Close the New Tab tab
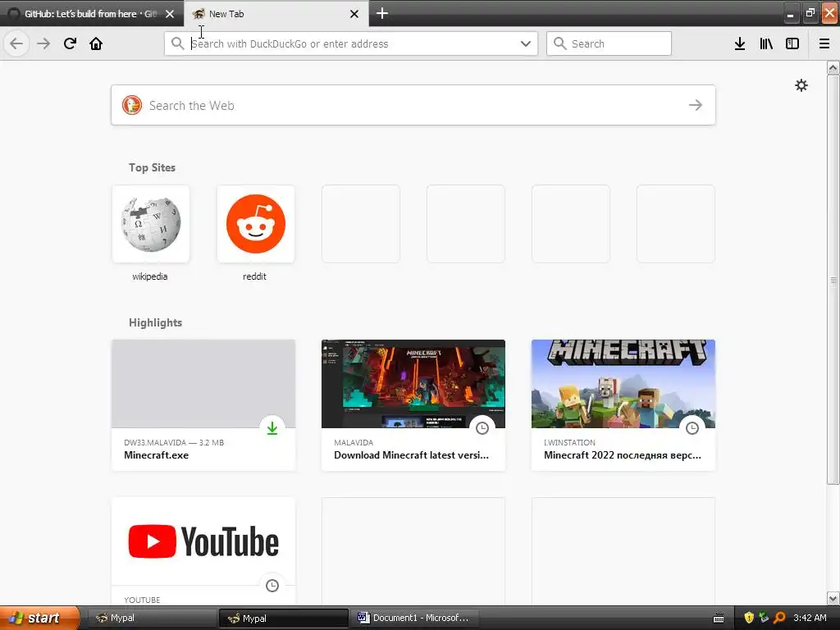 (354, 14)
